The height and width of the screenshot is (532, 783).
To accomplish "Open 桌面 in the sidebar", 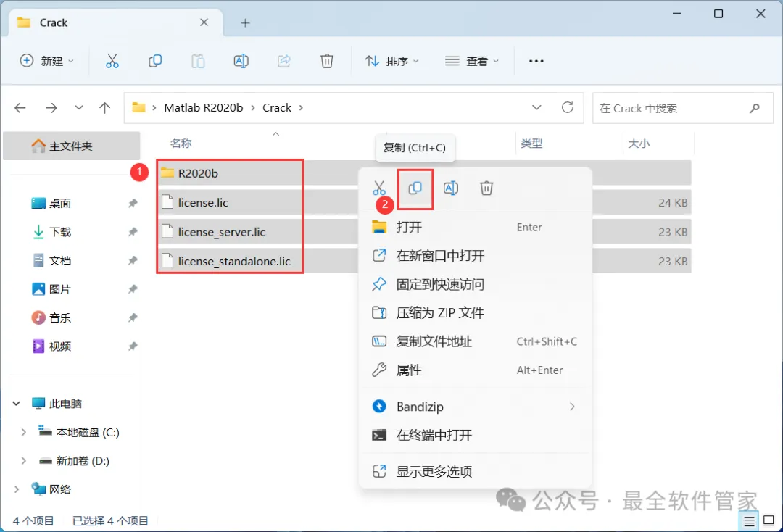I will (x=60, y=203).
